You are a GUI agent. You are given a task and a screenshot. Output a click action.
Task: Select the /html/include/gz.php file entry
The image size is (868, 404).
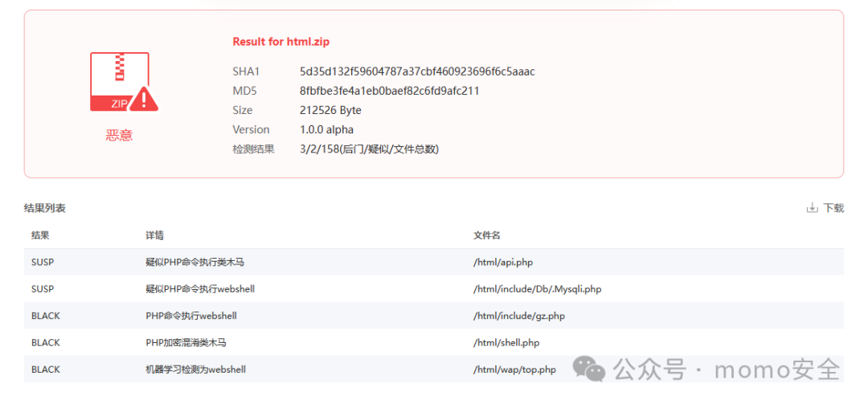click(x=518, y=316)
